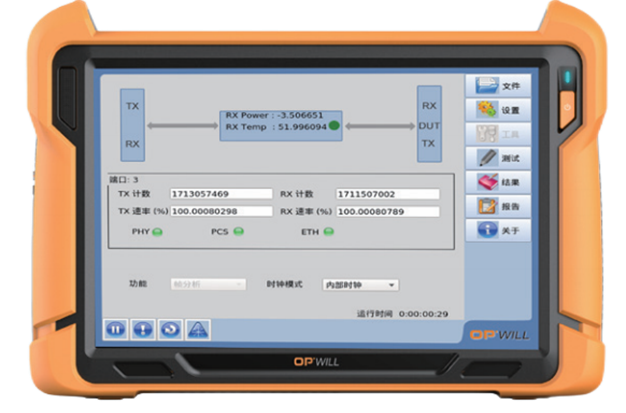Click the exclamation alert icon button
This screenshot has width=626, height=413.
(143, 328)
